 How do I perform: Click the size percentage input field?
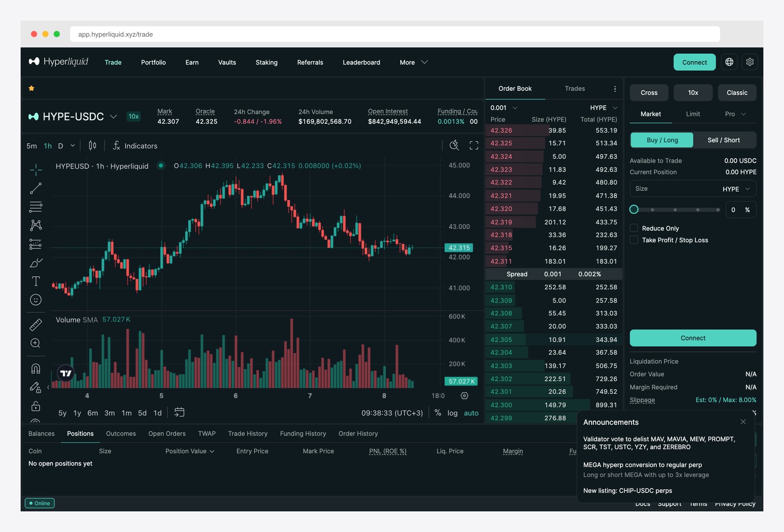click(x=741, y=210)
